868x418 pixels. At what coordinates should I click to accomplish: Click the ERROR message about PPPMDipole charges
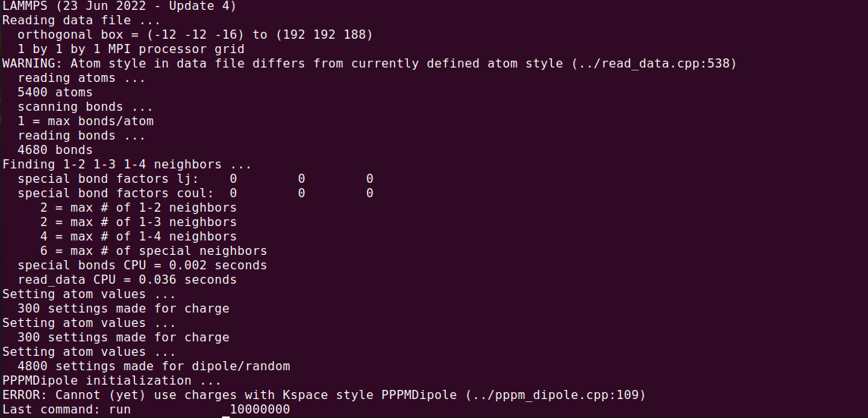click(324, 395)
